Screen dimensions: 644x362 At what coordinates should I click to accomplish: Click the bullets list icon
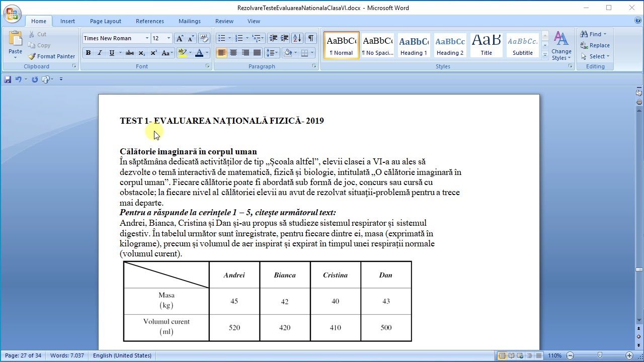click(221, 38)
